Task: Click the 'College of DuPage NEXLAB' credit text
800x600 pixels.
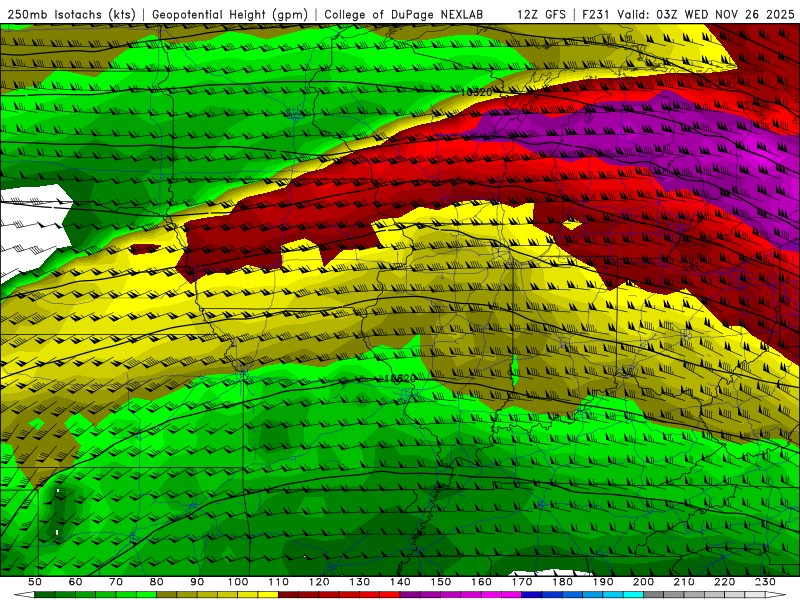Action: point(403,15)
